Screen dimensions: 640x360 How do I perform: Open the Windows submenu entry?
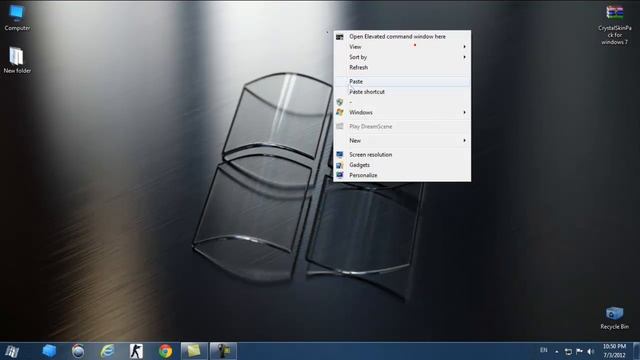coord(402,112)
